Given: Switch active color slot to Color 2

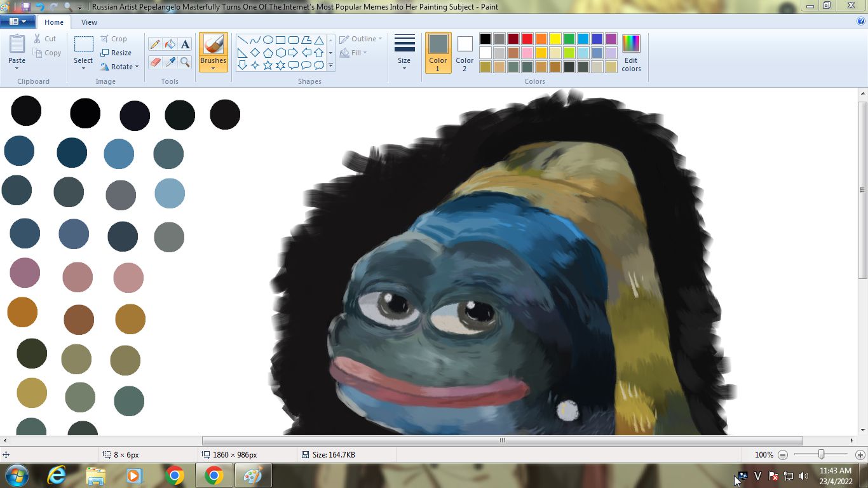Looking at the screenshot, I should click(465, 52).
